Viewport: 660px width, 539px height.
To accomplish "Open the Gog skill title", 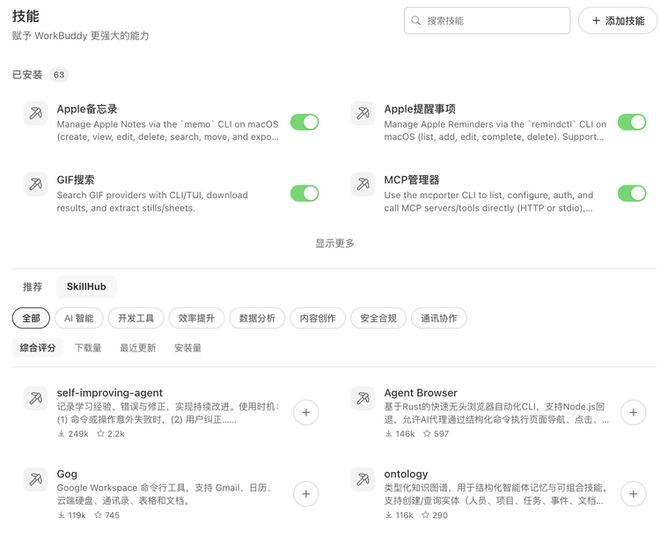I will point(67,474).
